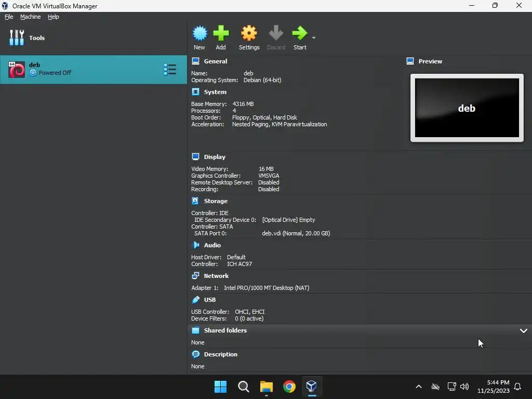Open the General settings heading link
Screen dimensions: 532x399
216,61
